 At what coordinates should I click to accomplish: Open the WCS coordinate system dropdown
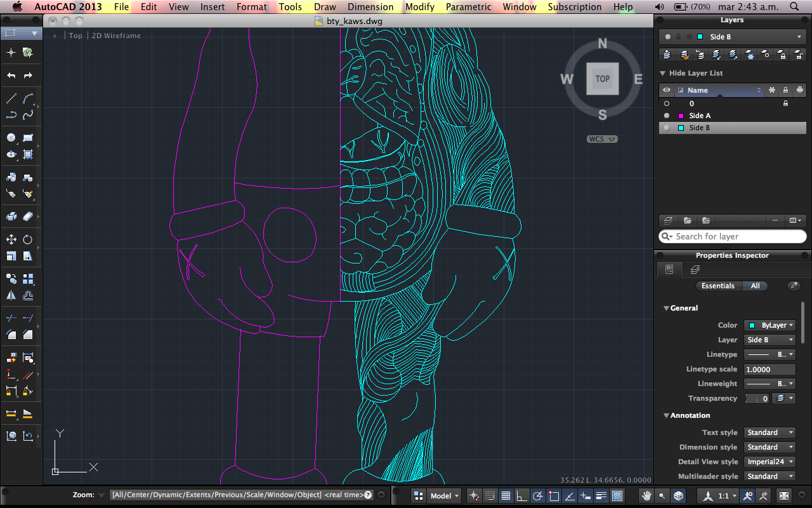click(602, 139)
